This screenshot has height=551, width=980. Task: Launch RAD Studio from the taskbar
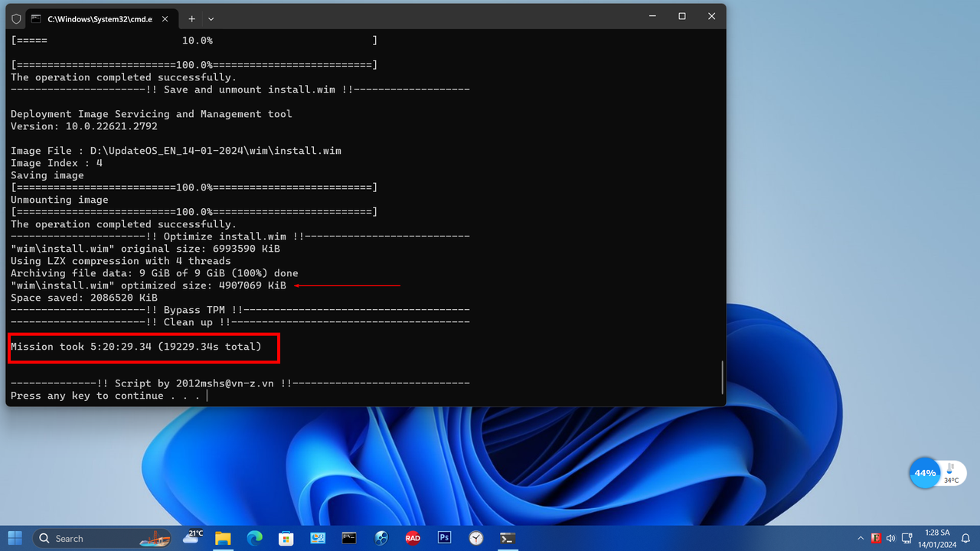coord(413,538)
